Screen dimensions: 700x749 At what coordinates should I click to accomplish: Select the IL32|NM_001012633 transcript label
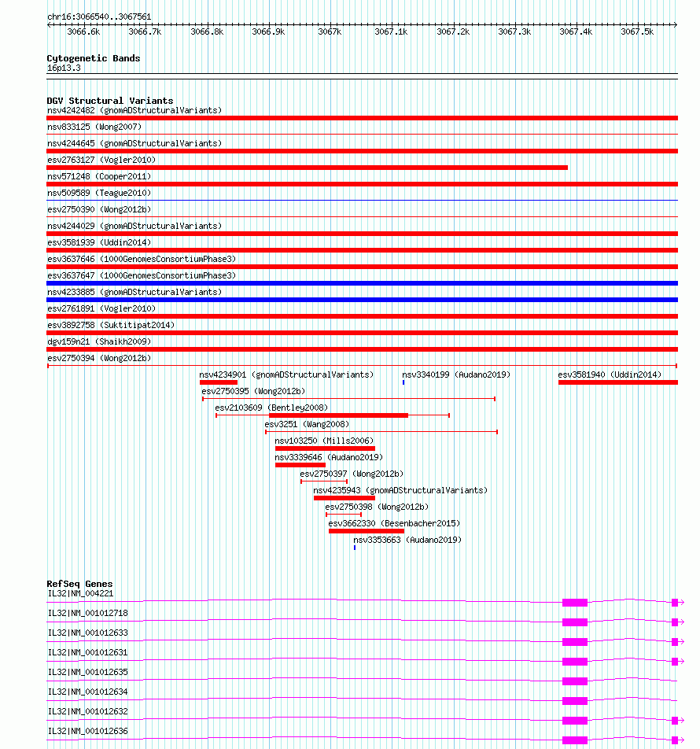pos(88,633)
